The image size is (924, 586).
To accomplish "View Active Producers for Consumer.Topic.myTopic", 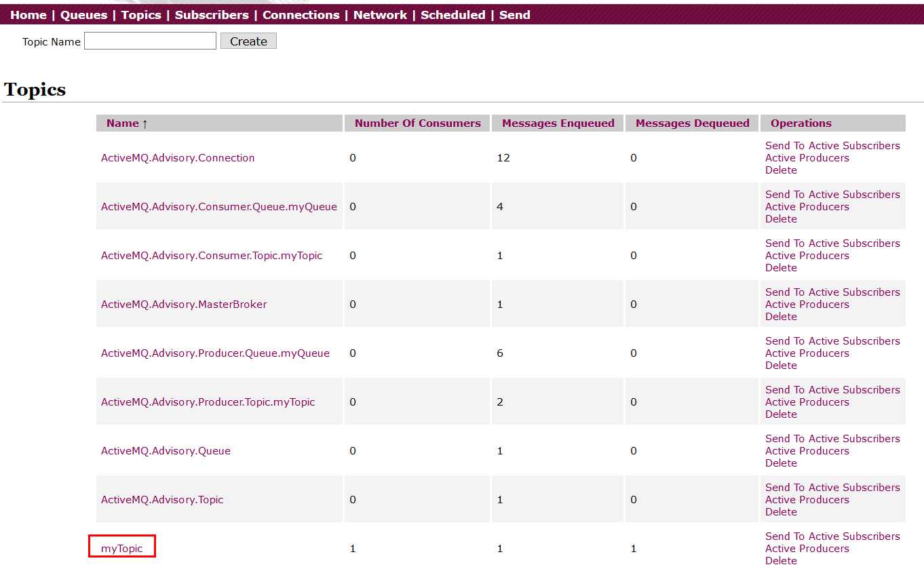I will [807, 256].
